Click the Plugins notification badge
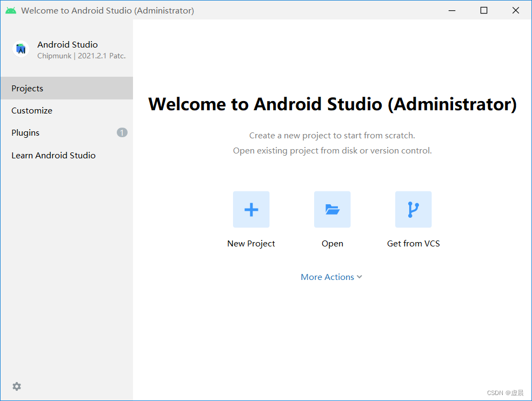The image size is (532, 401). (122, 132)
